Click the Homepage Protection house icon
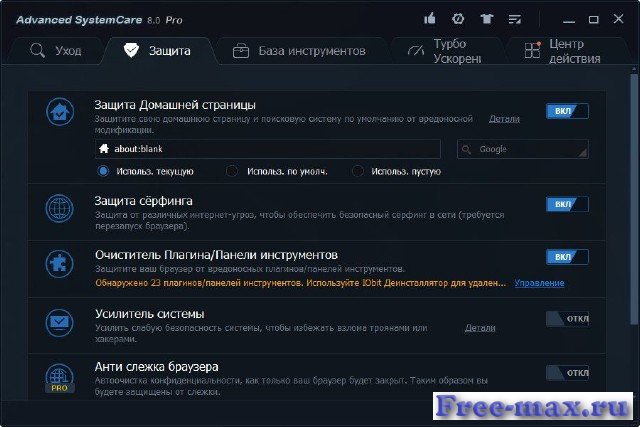Image resolution: width=640 pixels, height=427 pixels. click(60, 111)
